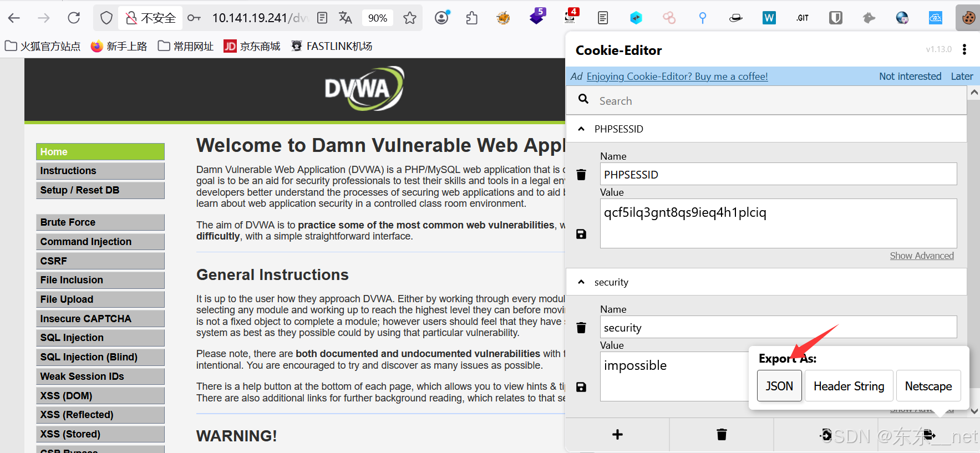Click Show Advanced under PHPSESSID
Screen dimensions: 980x453
click(922, 256)
